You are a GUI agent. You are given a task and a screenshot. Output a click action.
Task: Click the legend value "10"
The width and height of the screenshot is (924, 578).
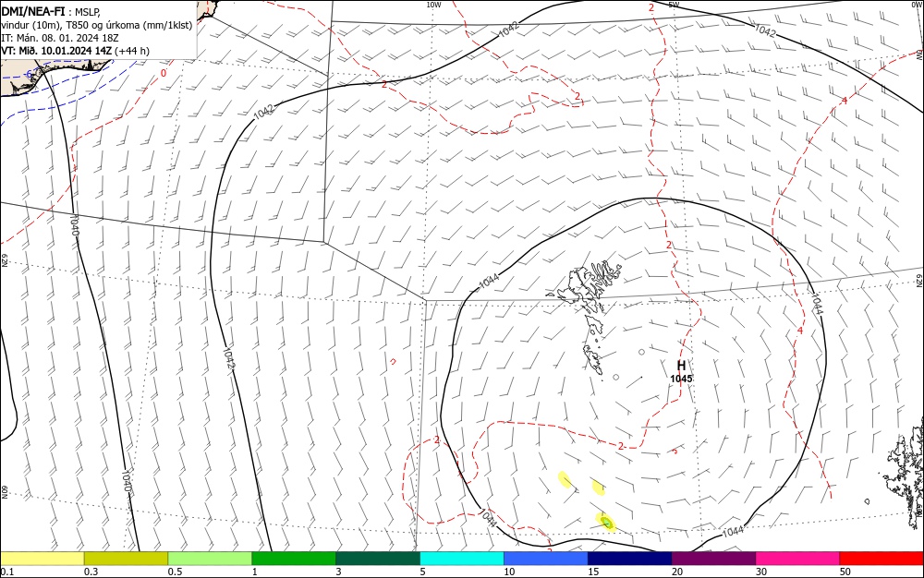(509, 572)
